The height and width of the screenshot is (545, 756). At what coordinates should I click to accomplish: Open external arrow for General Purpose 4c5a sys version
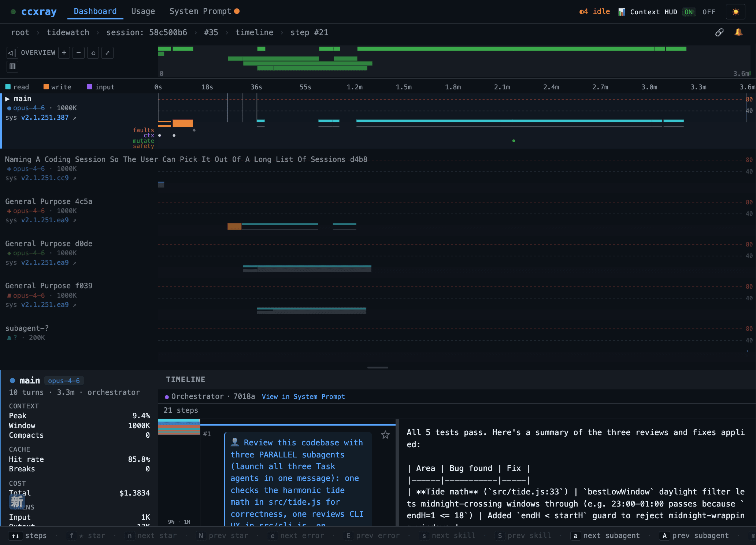pos(75,220)
